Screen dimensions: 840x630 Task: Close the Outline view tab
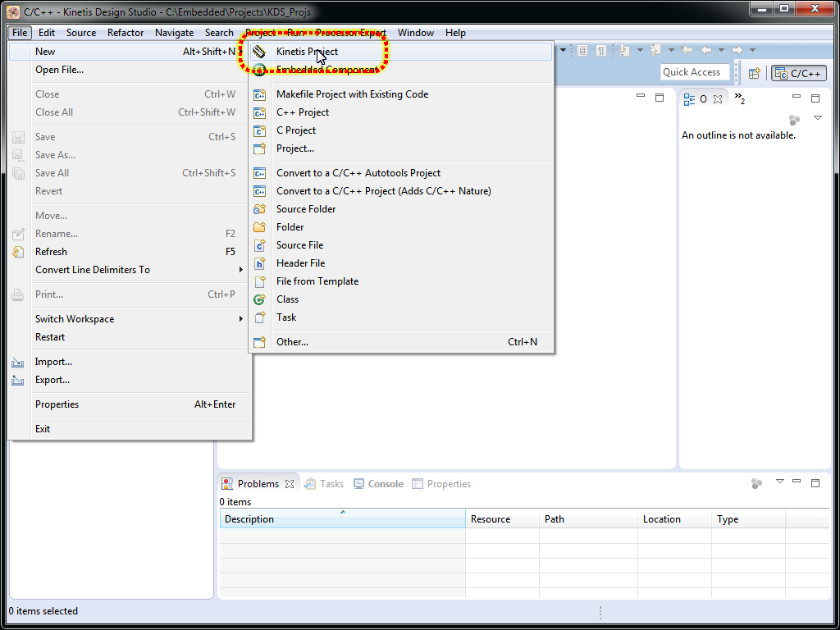[x=718, y=99]
